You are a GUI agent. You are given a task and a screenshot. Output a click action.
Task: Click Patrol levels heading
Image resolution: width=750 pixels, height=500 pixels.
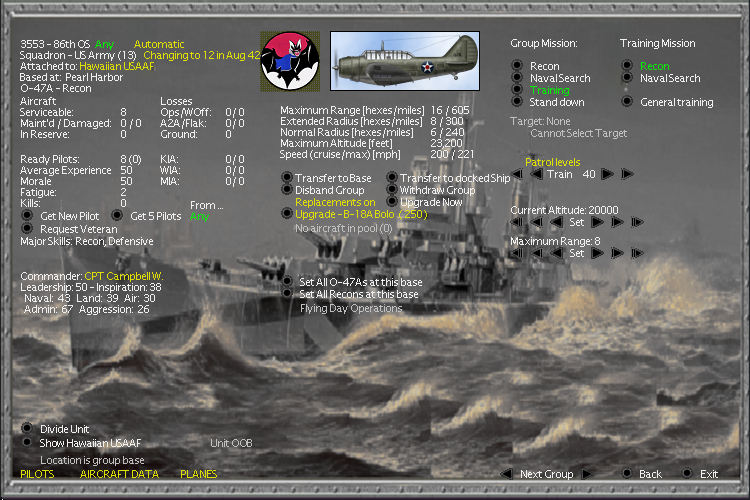(552, 162)
